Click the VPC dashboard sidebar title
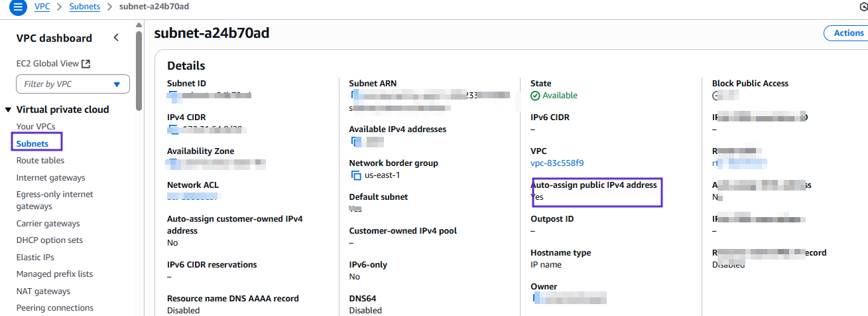The image size is (868, 316). click(x=54, y=39)
